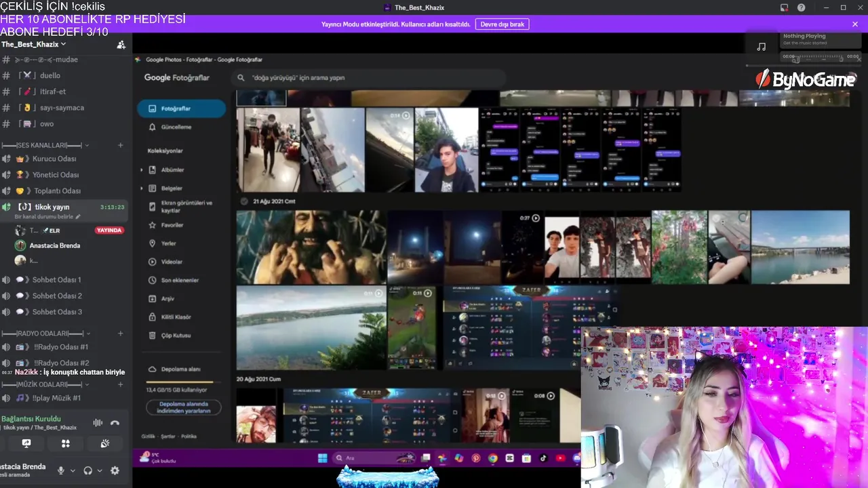Open Chrome from Windows taskbar
Image resolution: width=868 pixels, height=488 pixels.
[493, 458]
